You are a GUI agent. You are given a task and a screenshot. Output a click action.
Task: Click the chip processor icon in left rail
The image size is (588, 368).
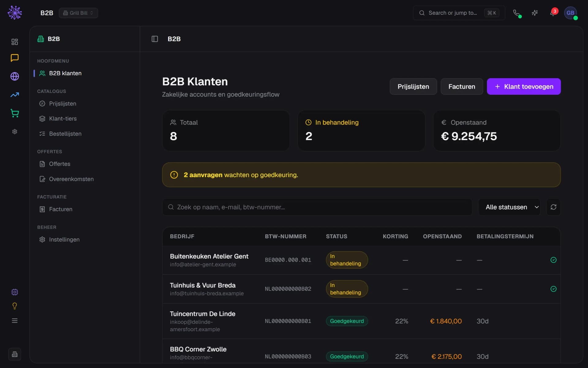coord(14,292)
